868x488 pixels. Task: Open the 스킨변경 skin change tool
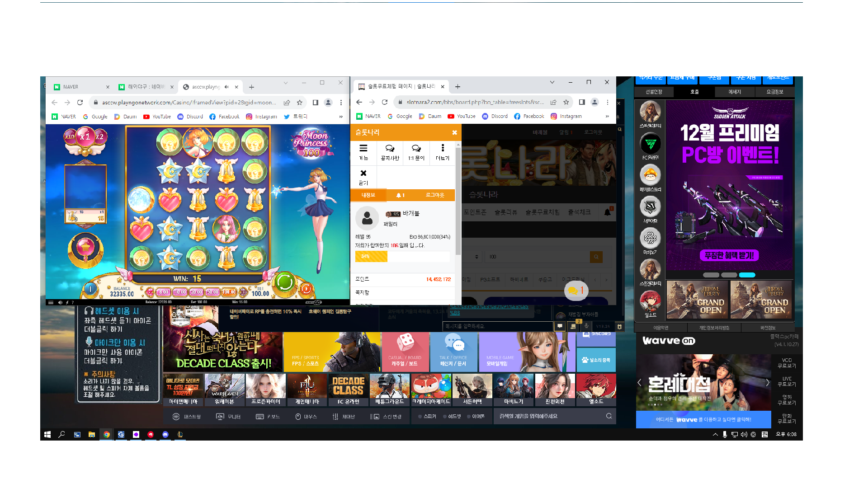coord(386,417)
